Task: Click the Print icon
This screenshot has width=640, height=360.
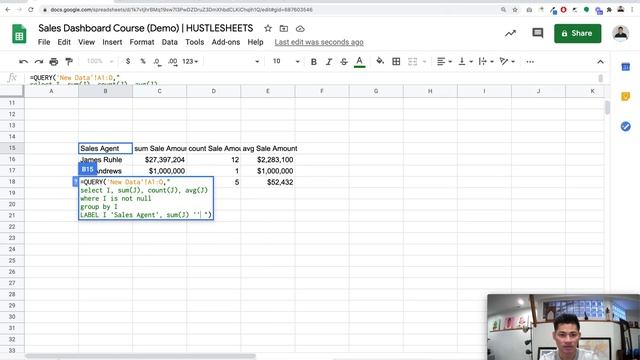Action: pos(54,62)
